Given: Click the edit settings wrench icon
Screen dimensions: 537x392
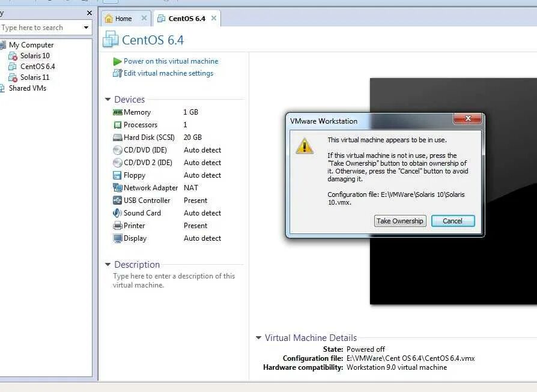Looking at the screenshot, I should (118, 73).
